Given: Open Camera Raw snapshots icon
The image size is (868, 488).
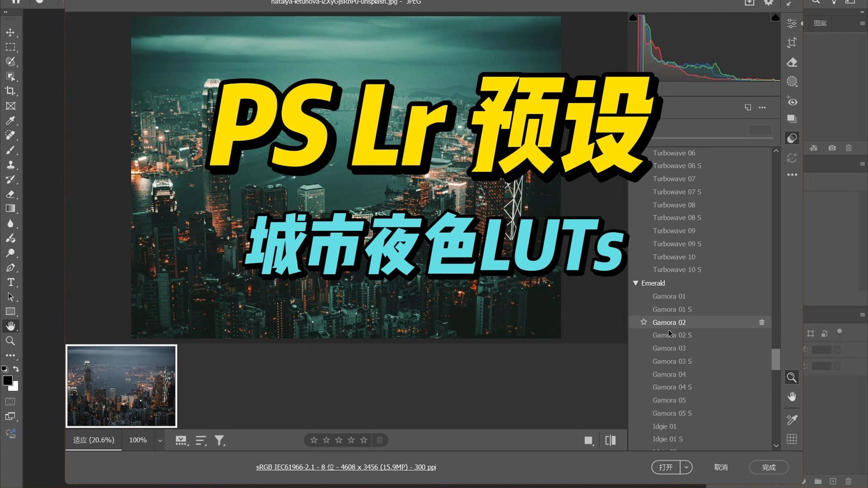Looking at the screenshot, I should pos(792,119).
